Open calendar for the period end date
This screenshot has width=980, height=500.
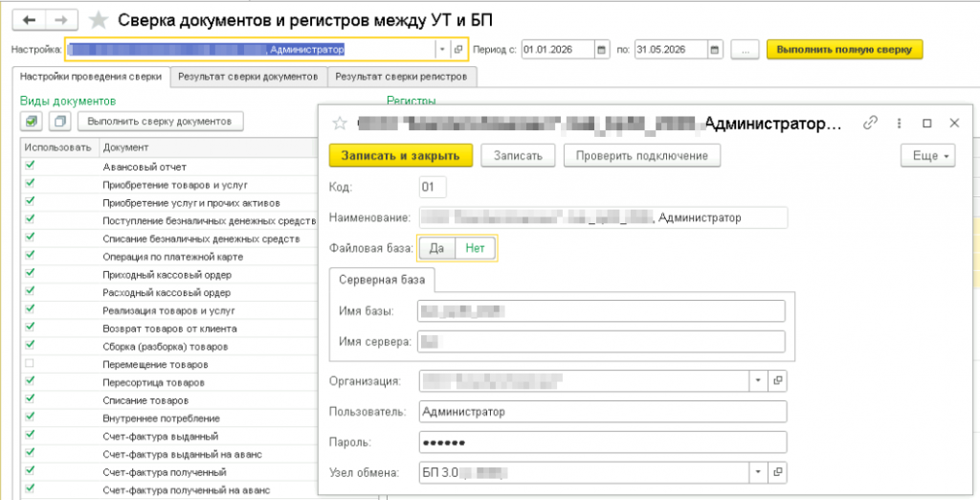click(x=715, y=50)
